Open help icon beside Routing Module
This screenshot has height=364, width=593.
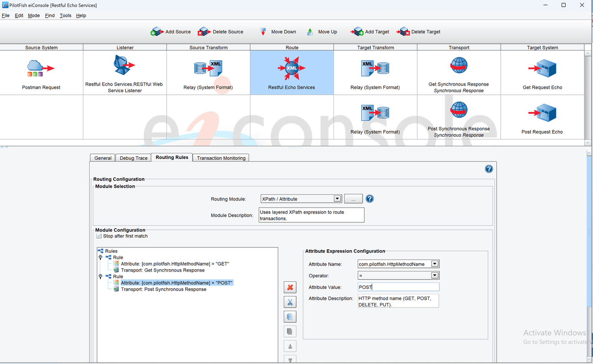click(369, 199)
